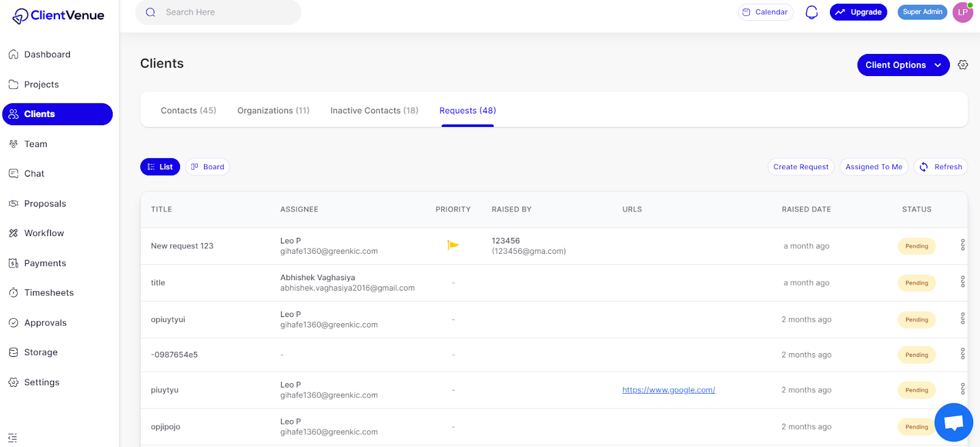The width and height of the screenshot is (980, 447).
Task: Click the notification bell icon
Action: (x=812, y=12)
